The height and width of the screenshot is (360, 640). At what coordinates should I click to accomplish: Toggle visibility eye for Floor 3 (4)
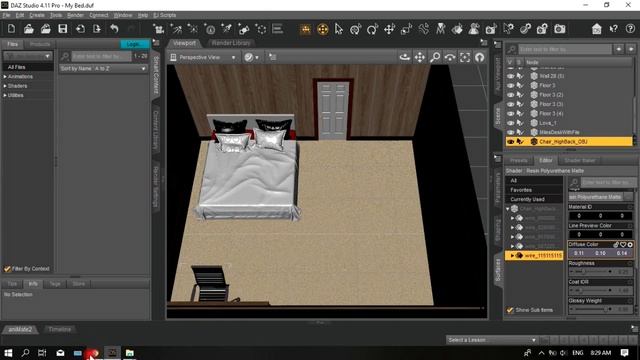511,113
